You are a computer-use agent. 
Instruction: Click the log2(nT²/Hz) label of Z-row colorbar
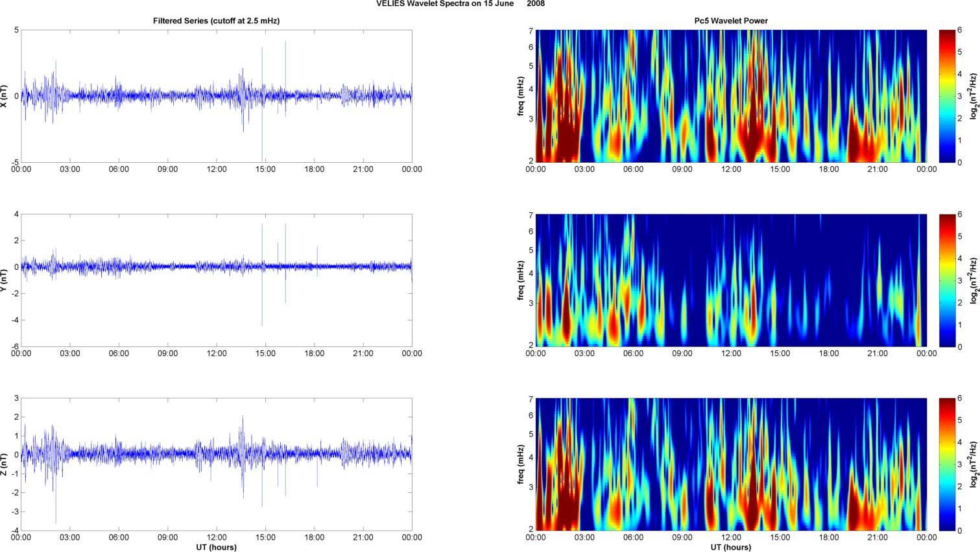point(974,464)
